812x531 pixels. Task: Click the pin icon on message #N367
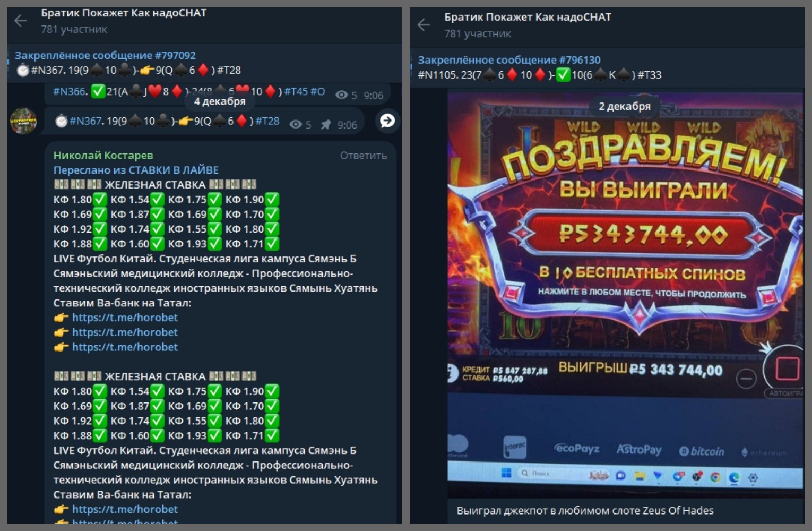[326, 125]
